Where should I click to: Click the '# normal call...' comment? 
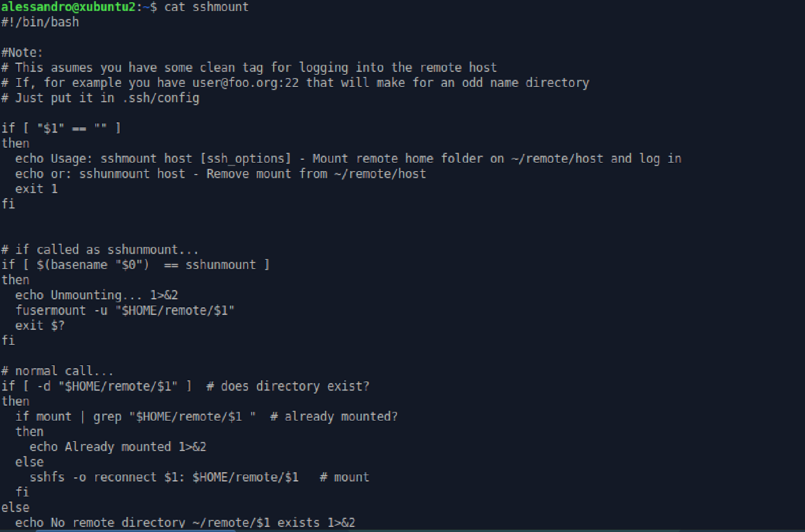click(57, 371)
